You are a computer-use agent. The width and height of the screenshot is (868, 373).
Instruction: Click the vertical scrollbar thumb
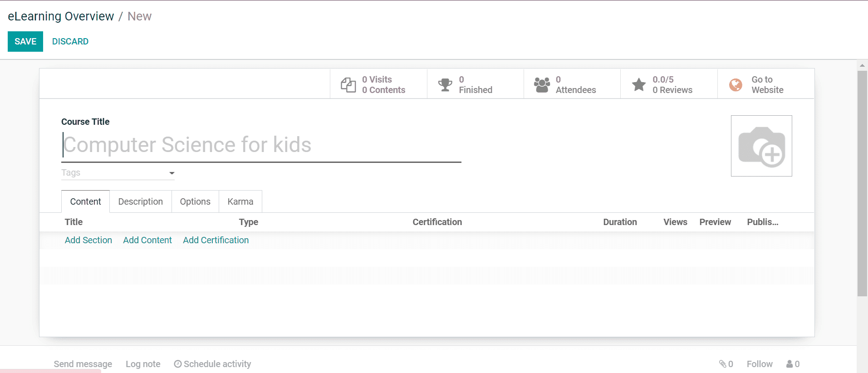(x=862, y=183)
